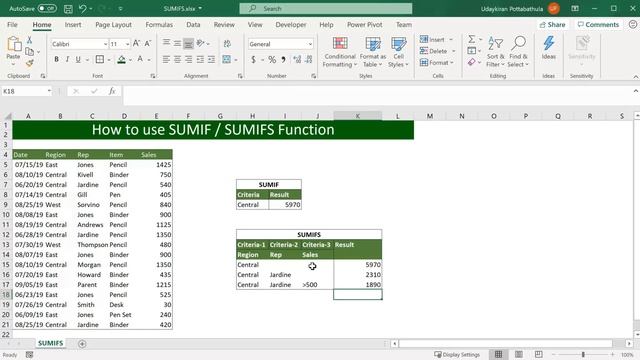Click the Clear eraser icon in Editing
The image size is (640, 360).
(471, 62)
